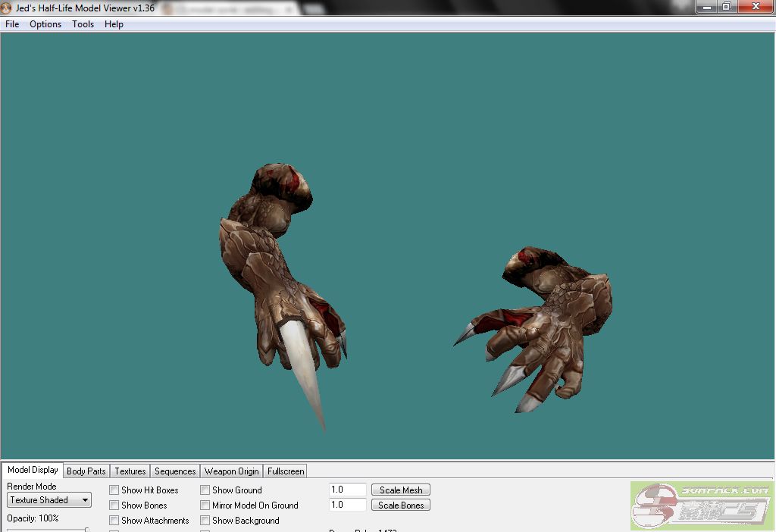776x532 pixels.
Task: Turn on the Show Ground checkbox
Action: pyautogui.click(x=205, y=490)
